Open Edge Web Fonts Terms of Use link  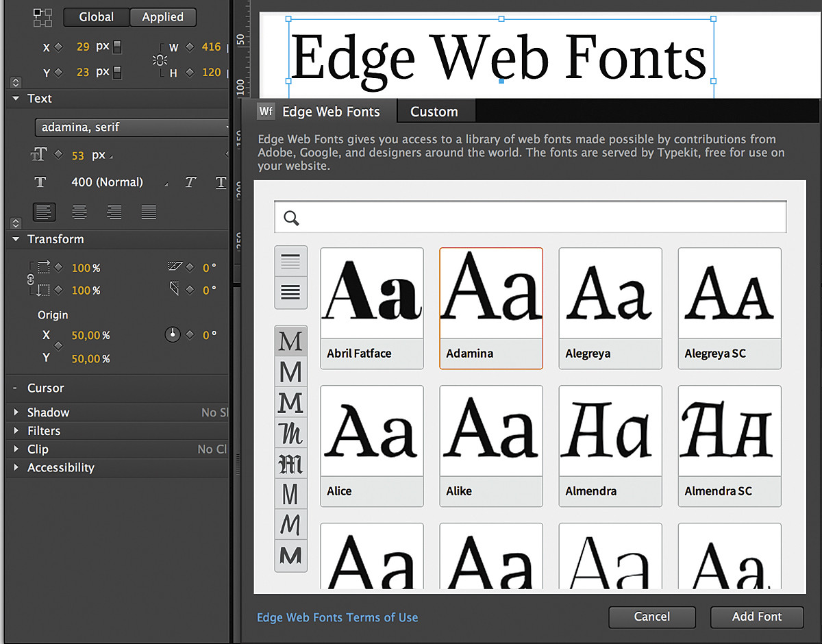click(x=337, y=617)
